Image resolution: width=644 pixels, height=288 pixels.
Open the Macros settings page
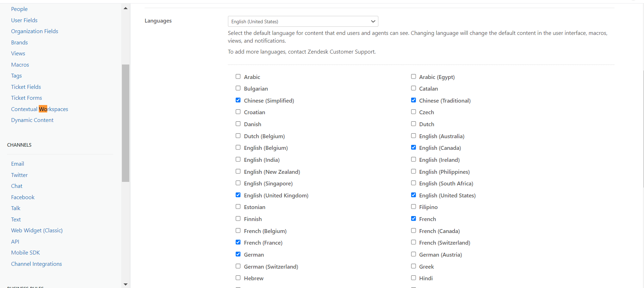pyautogui.click(x=20, y=65)
